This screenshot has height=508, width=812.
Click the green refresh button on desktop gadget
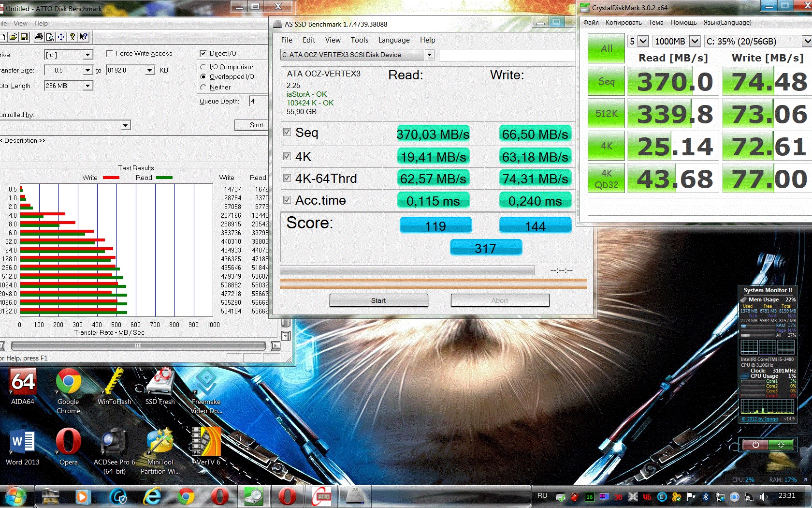click(x=781, y=445)
